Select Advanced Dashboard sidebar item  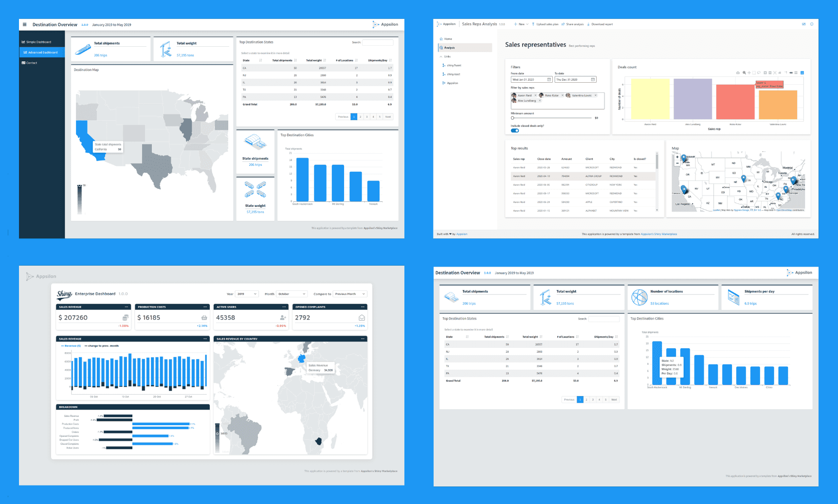click(x=42, y=52)
